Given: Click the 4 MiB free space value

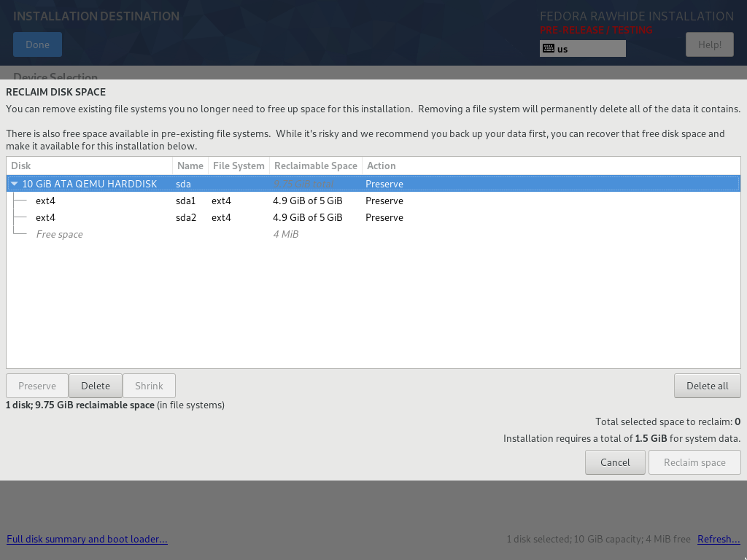Looking at the screenshot, I should tap(286, 234).
